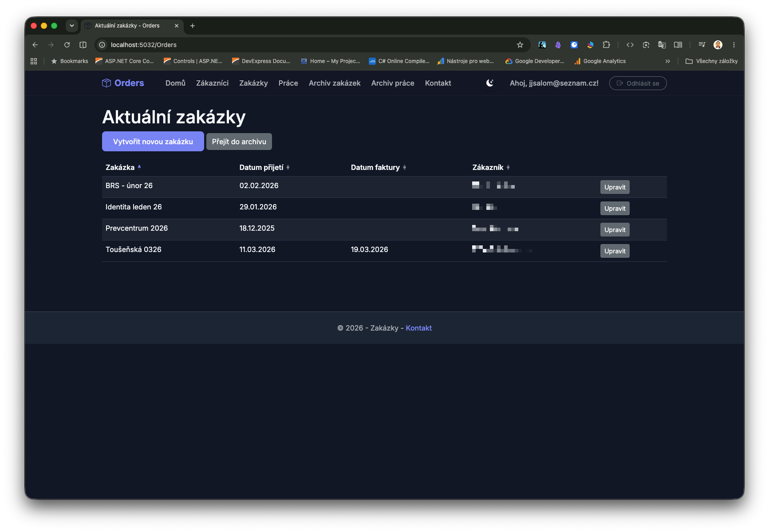Open the Archiv práce menu item
Screen dimensions: 769x532
393,83
